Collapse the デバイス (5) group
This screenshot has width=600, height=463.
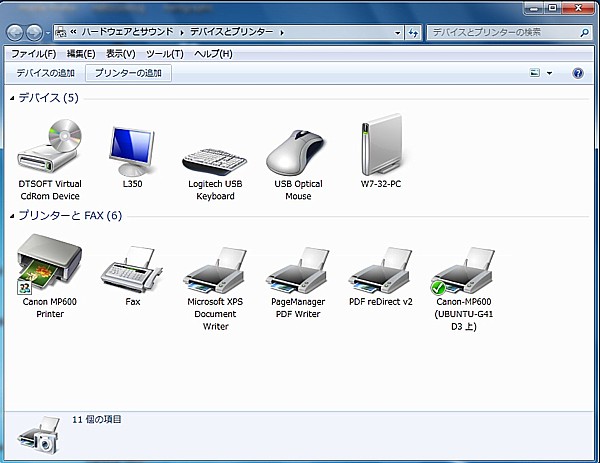tap(12, 99)
